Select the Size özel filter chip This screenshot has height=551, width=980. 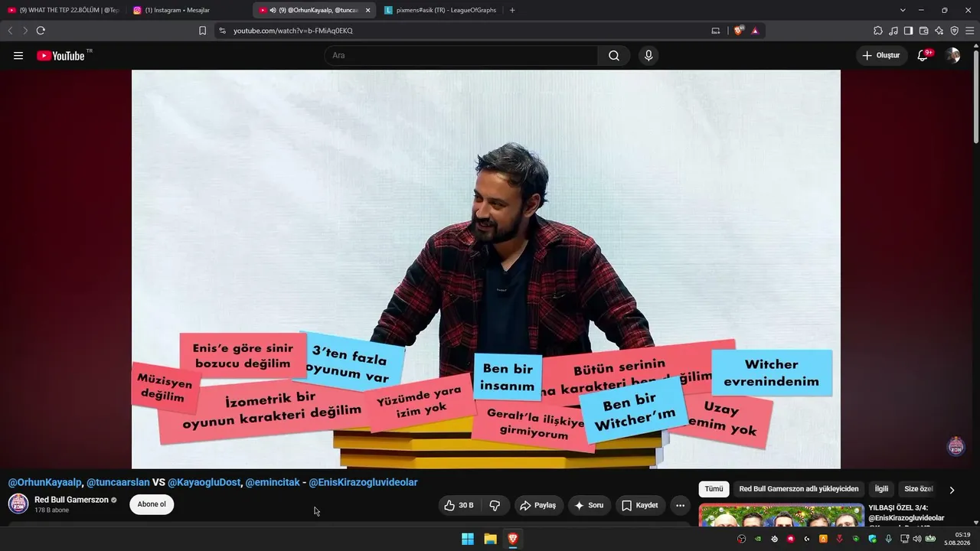918,489
